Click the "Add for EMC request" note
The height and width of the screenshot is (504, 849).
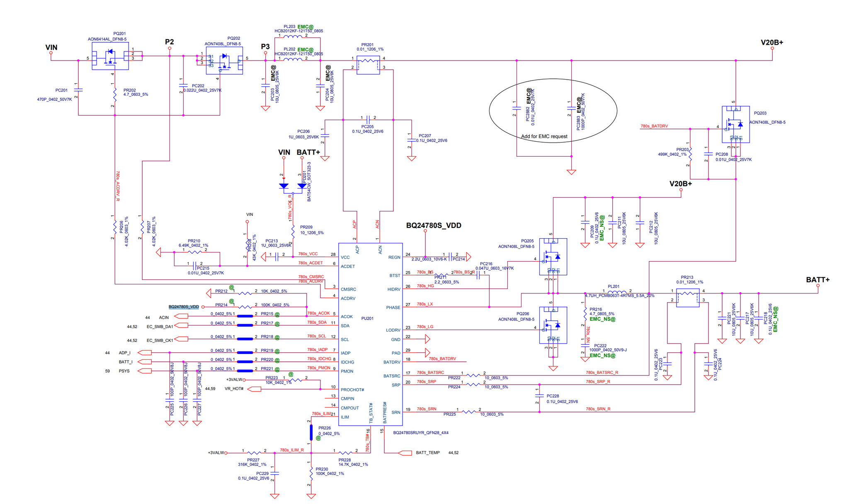pyautogui.click(x=544, y=136)
